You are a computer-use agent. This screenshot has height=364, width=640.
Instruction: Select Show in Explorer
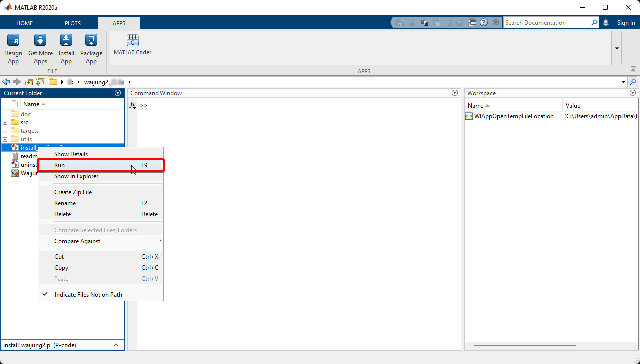point(101,176)
